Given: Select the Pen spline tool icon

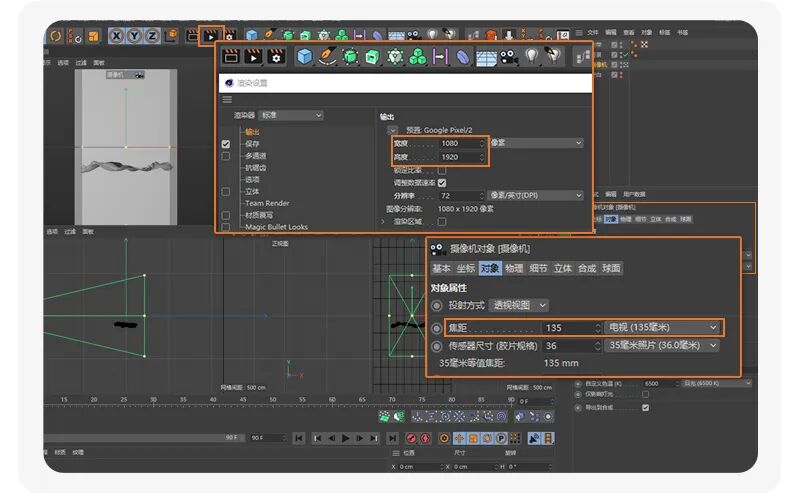Looking at the screenshot, I should point(327,56).
